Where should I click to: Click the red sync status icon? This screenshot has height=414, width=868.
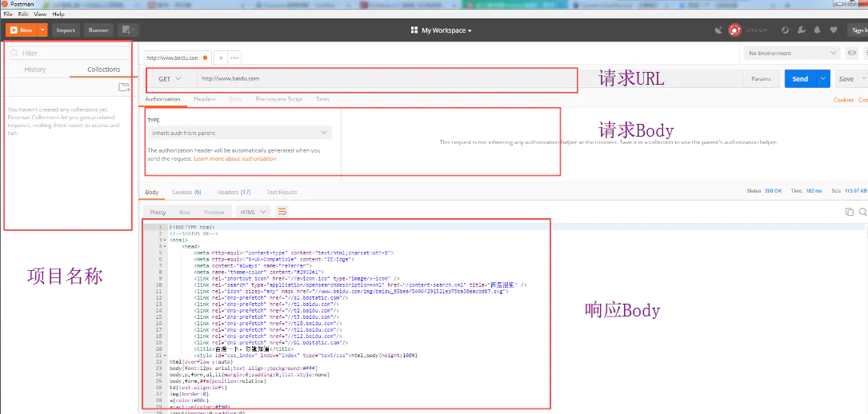tap(734, 30)
